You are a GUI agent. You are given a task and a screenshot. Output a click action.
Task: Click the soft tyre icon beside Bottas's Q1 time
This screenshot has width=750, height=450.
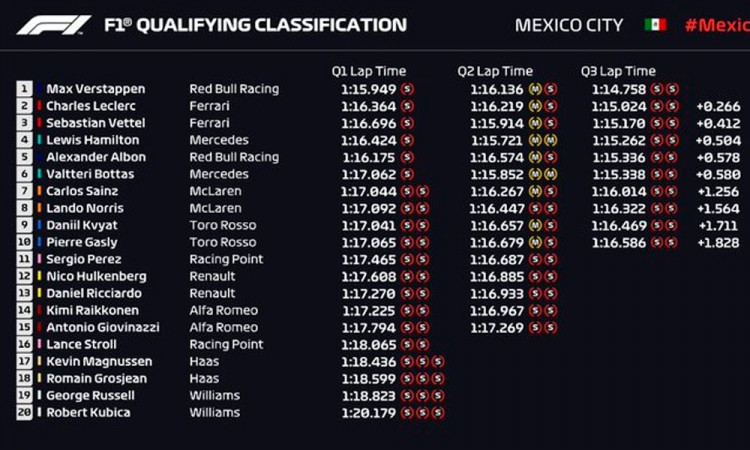coord(407,174)
